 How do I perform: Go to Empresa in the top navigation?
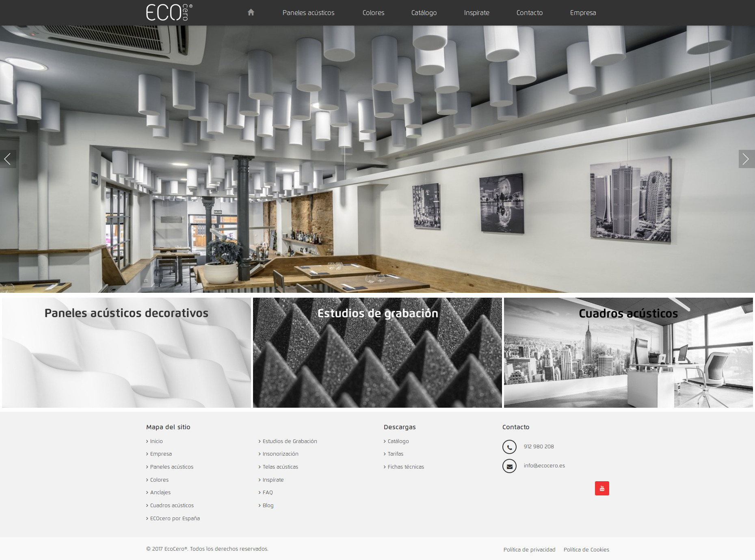(x=583, y=13)
